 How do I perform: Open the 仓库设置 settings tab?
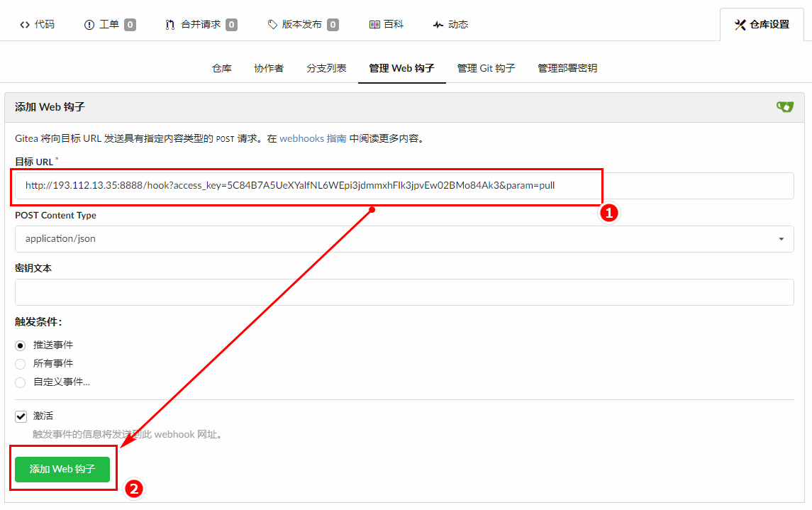(x=762, y=24)
